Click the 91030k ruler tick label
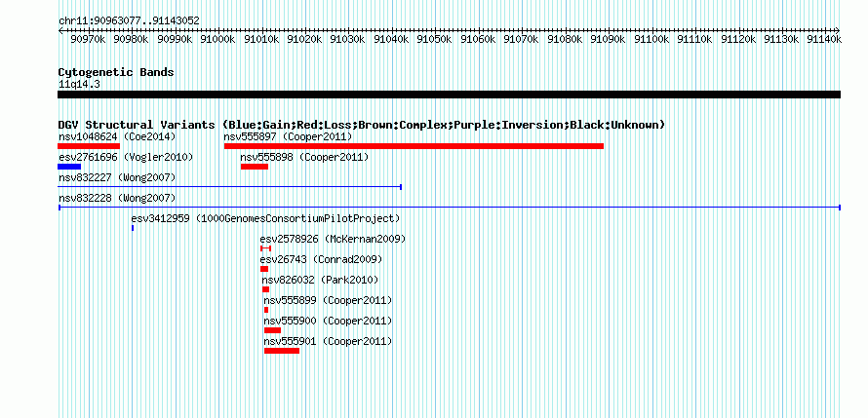 (347, 39)
